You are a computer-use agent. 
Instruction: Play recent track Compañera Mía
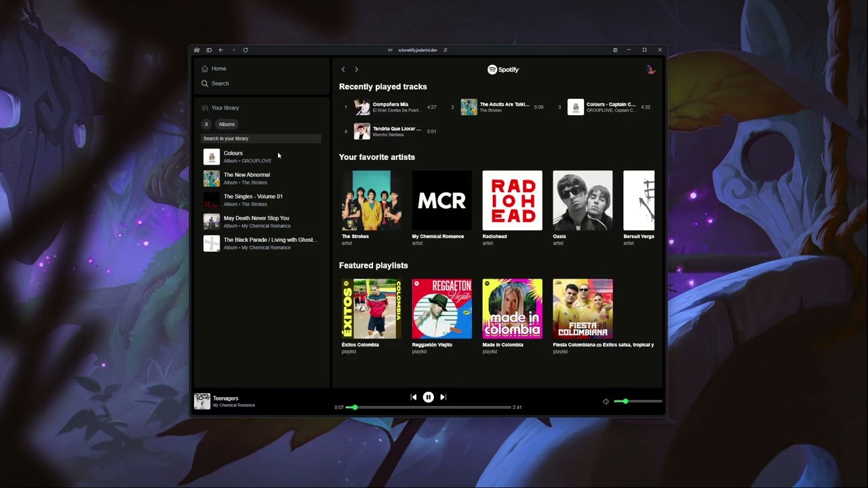[x=390, y=107]
